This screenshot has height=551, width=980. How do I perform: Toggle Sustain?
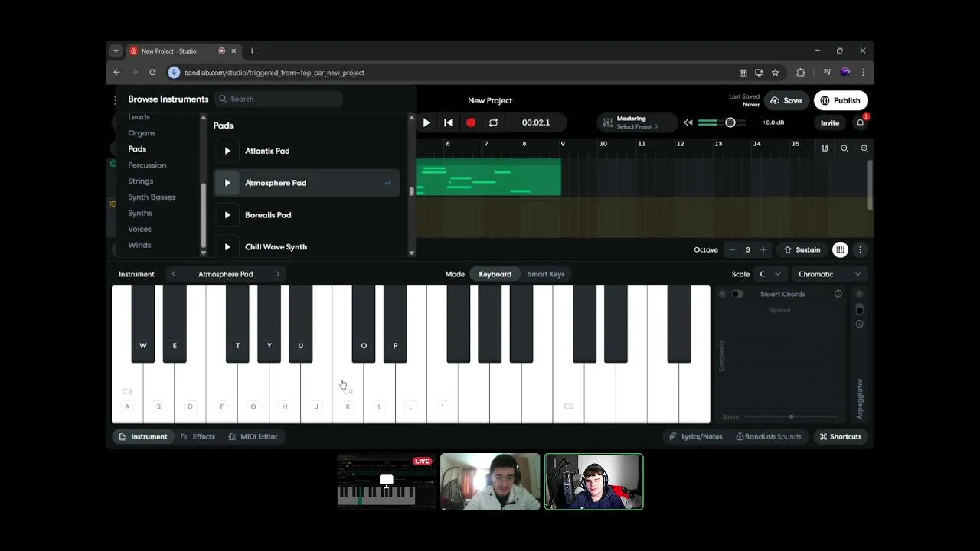point(802,249)
